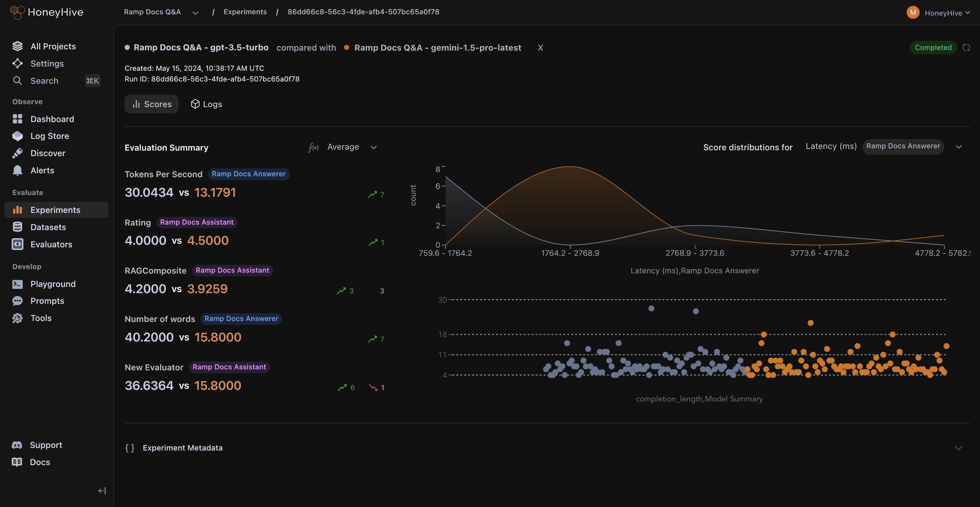Image resolution: width=980 pixels, height=507 pixels.
Task: Click Experiments breadcrumb link
Action: (245, 12)
